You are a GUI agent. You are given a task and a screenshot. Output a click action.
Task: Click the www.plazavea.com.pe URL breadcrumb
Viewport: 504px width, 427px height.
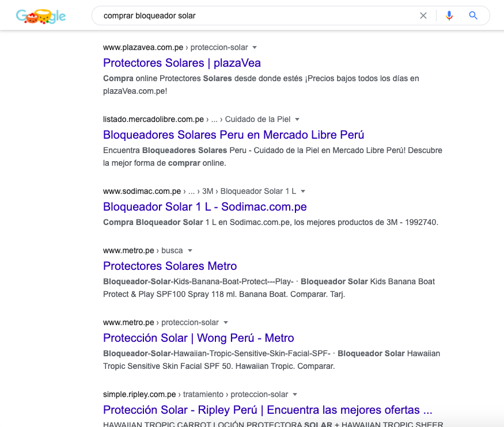click(176, 48)
